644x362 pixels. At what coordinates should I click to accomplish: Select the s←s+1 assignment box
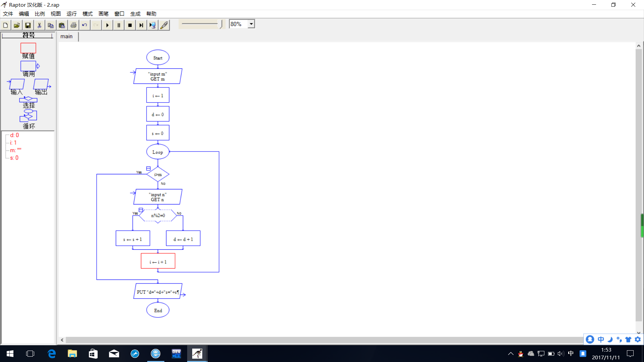click(x=133, y=238)
